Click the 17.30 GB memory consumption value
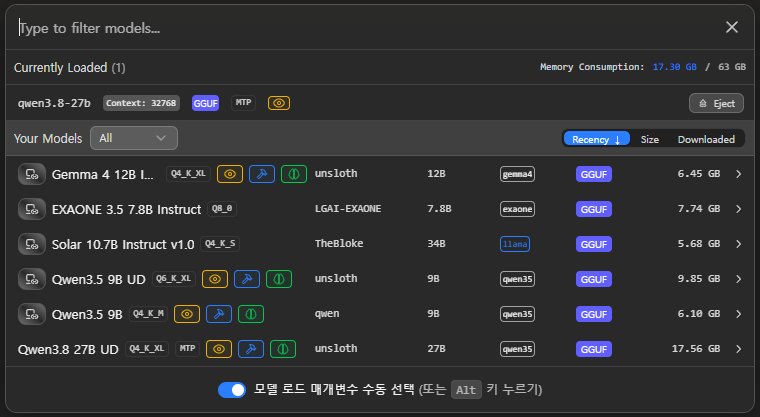 tap(674, 67)
